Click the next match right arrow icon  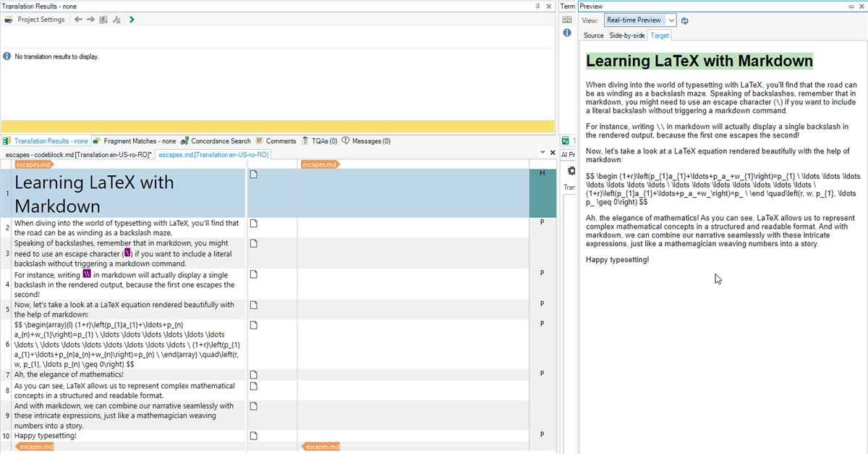[90, 20]
